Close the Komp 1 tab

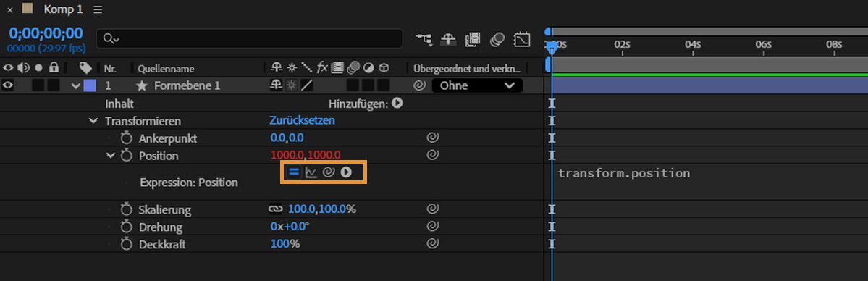(10, 10)
